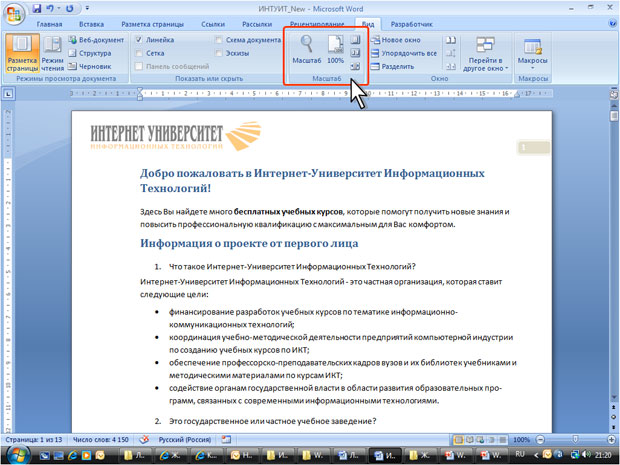This screenshot has width=620, height=465.
Task: Click the RU input language indicator
Action: pos(520,454)
